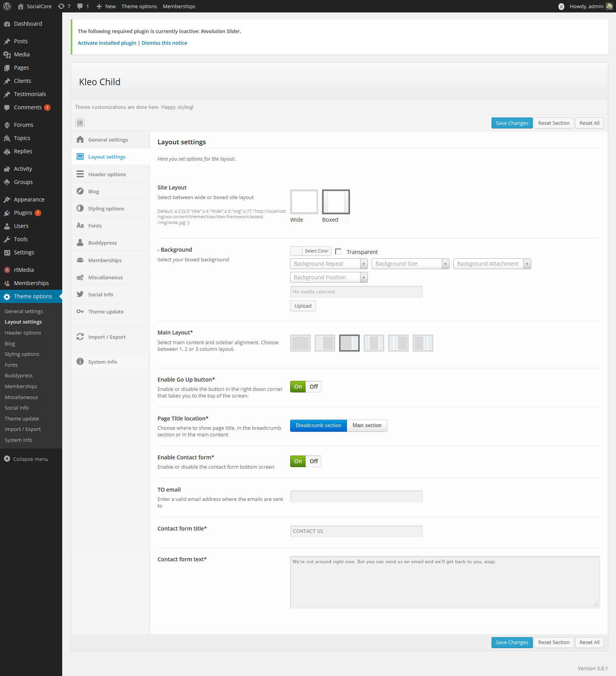Click the expand-all options icon
Image resolution: width=616 pixels, height=676 pixels.
coord(80,123)
